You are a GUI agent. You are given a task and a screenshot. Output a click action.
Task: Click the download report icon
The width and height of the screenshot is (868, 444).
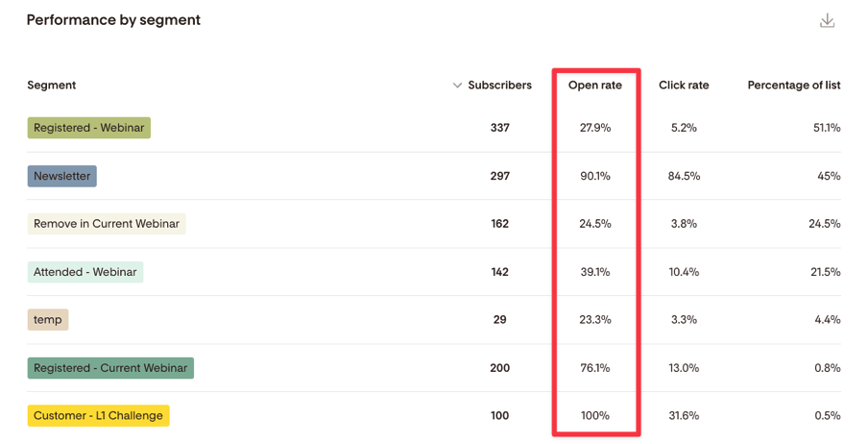(x=827, y=20)
